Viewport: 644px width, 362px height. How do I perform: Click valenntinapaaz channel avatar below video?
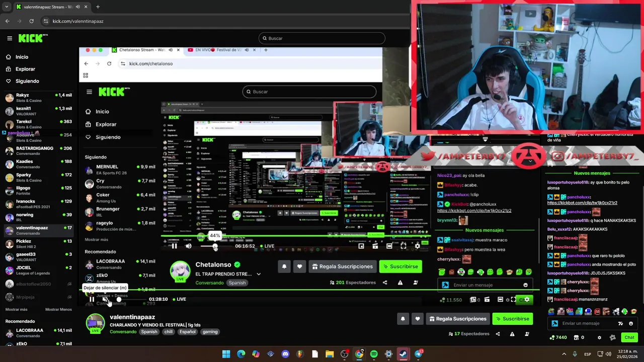pyautogui.click(x=95, y=323)
